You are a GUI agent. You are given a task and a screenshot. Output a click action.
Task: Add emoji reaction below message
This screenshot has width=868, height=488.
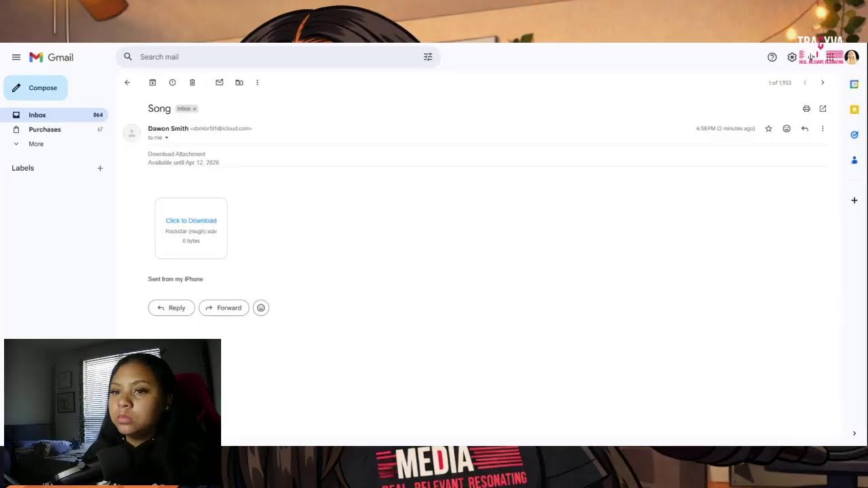click(x=261, y=308)
